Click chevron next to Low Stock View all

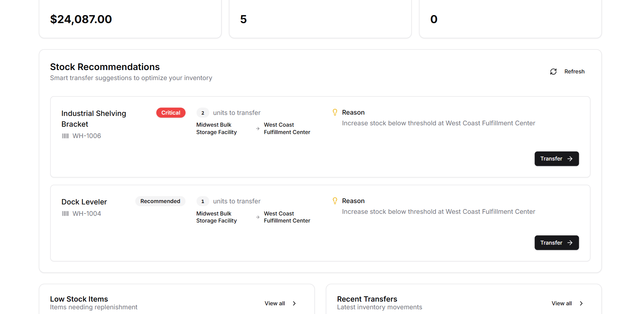click(294, 303)
